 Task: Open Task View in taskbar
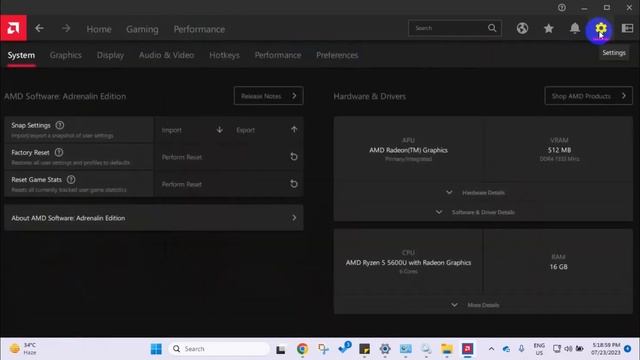point(281,349)
